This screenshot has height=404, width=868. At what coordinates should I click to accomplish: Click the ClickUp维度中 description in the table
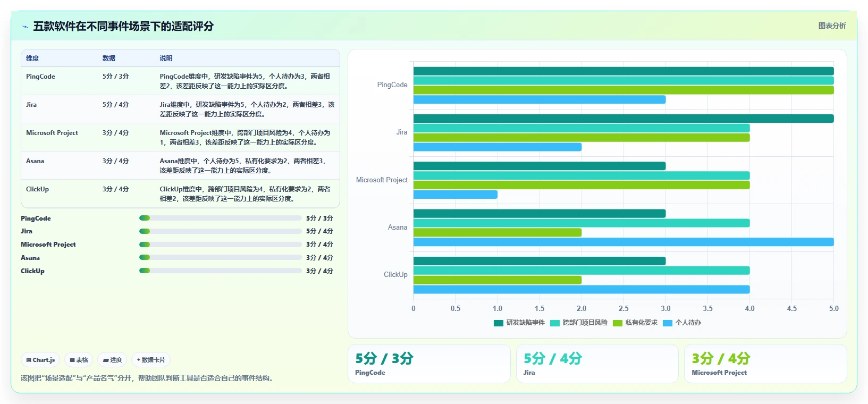(x=245, y=194)
